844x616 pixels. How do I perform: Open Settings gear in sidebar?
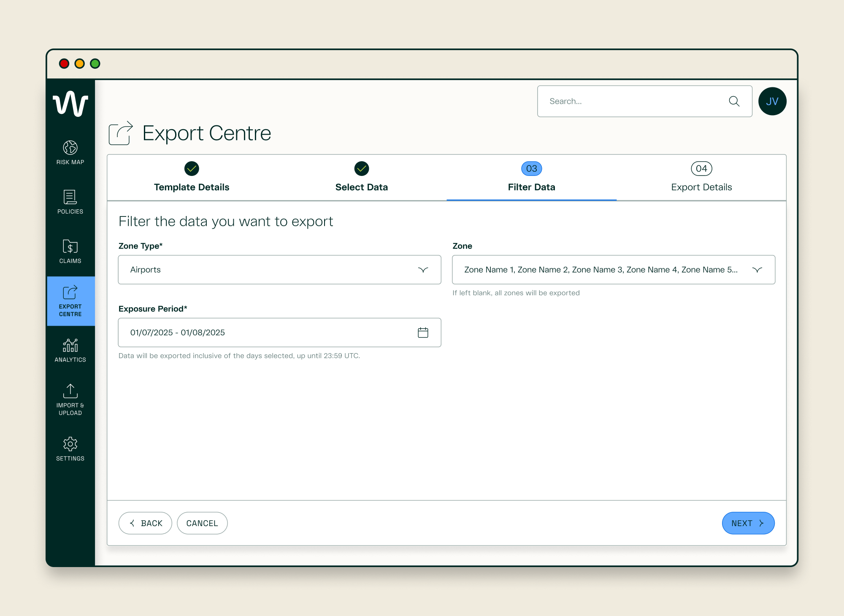70,444
